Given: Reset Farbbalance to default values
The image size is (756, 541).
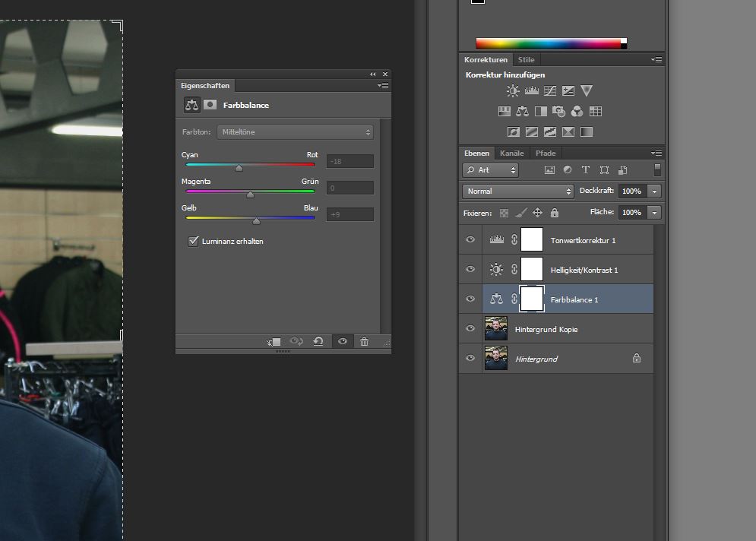Looking at the screenshot, I should click(x=318, y=342).
